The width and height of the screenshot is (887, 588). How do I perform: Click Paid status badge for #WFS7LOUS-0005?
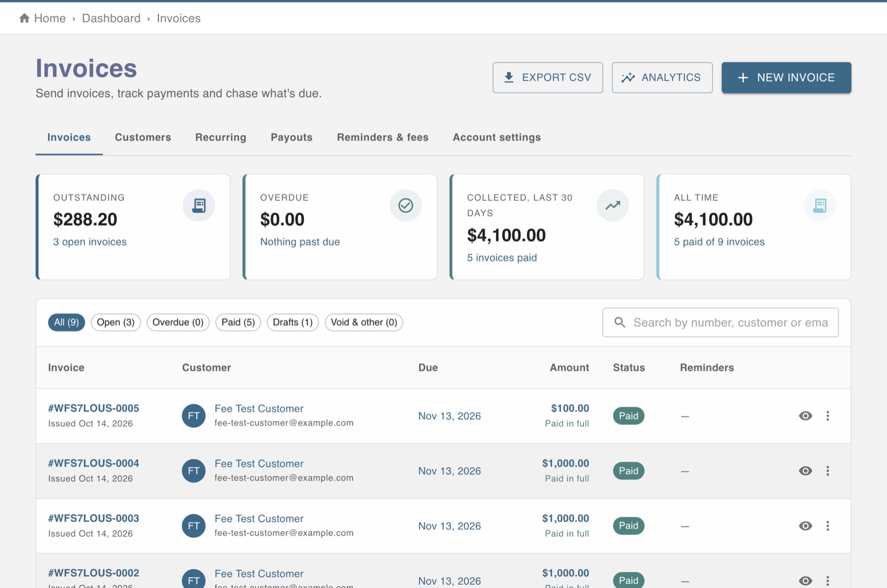pos(629,416)
